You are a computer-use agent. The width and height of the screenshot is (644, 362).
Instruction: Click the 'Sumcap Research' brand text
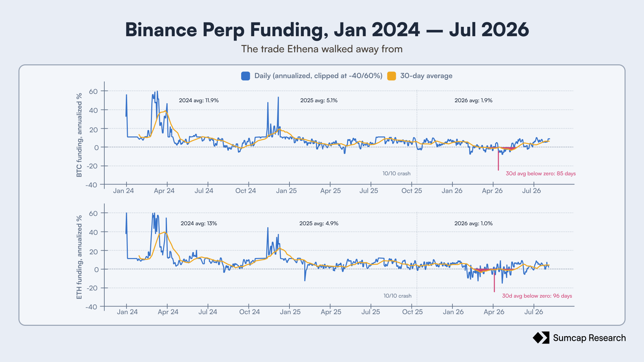point(589,338)
